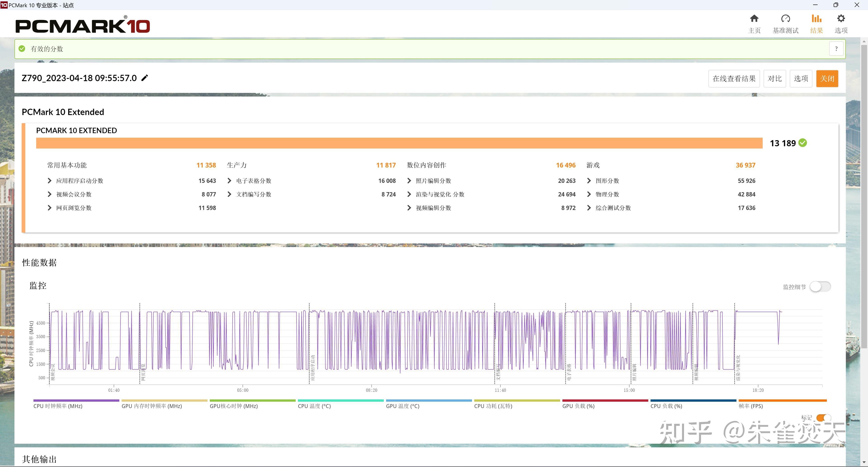Viewport: 868px width, 467px height.
Task: Click the green valid score checkmark icon
Action: click(22, 49)
